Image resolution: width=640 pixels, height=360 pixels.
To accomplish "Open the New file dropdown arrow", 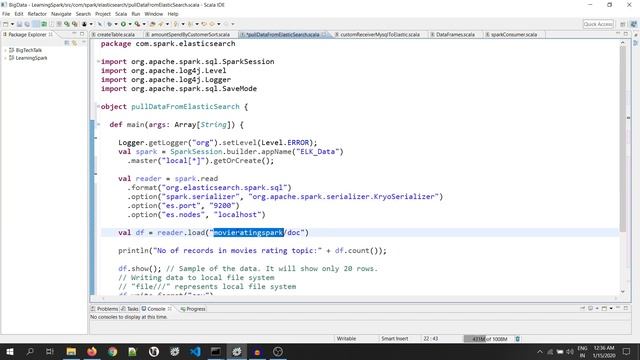I will [x=12, y=24].
